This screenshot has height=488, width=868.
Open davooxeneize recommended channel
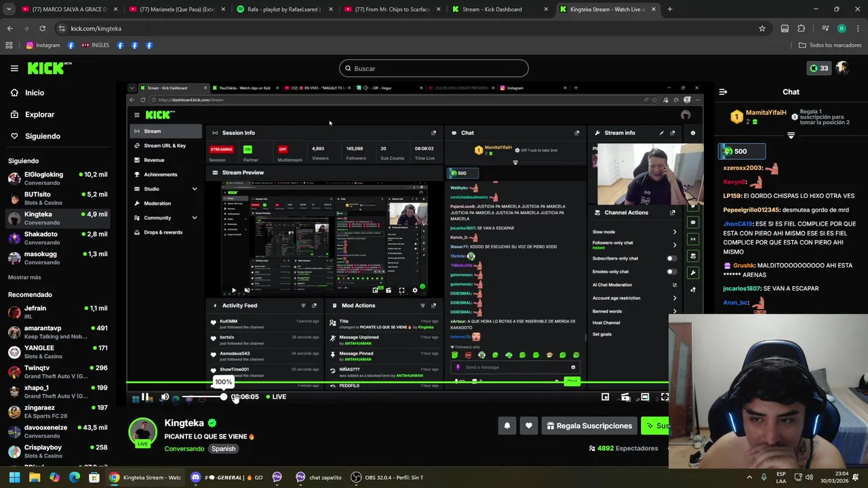point(58,431)
